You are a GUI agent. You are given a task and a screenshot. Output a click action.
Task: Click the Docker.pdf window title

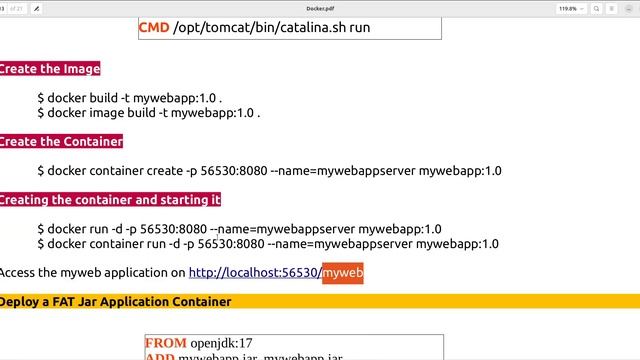320,9
